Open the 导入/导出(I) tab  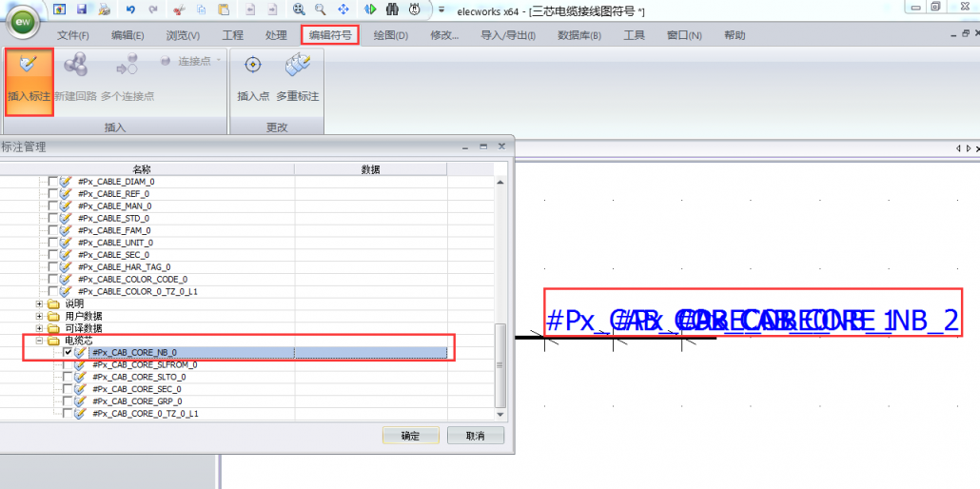(x=508, y=35)
